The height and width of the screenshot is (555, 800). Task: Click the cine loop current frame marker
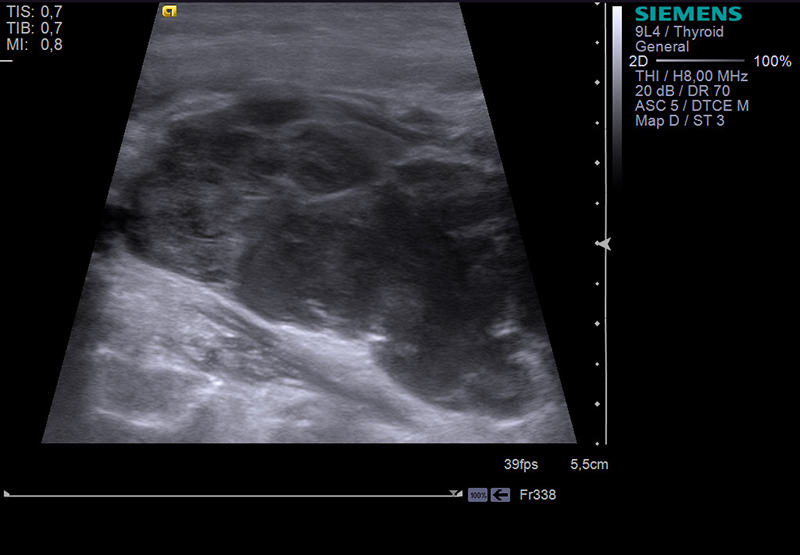[455, 493]
